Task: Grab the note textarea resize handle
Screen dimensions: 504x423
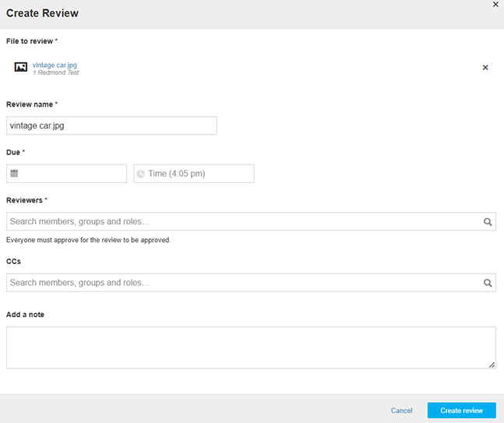Action: (492, 365)
